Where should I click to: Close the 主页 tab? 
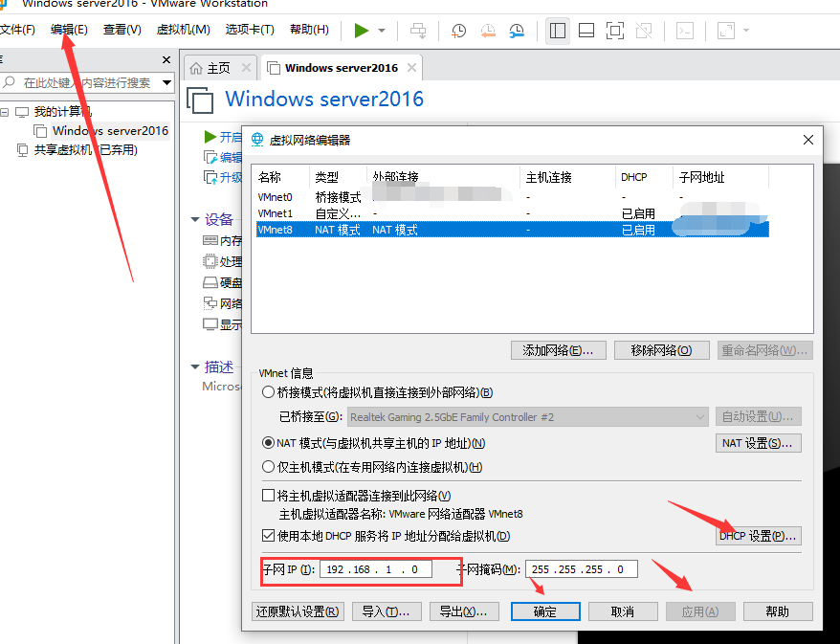click(x=246, y=68)
